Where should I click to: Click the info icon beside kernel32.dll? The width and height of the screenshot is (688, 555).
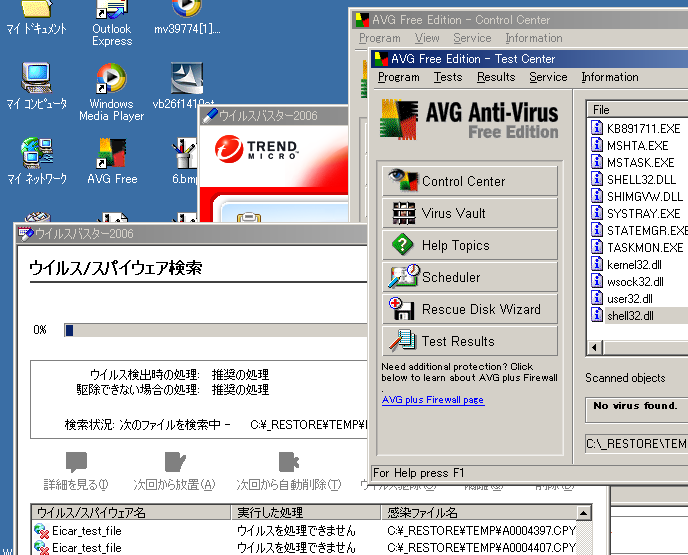[x=596, y=264]
